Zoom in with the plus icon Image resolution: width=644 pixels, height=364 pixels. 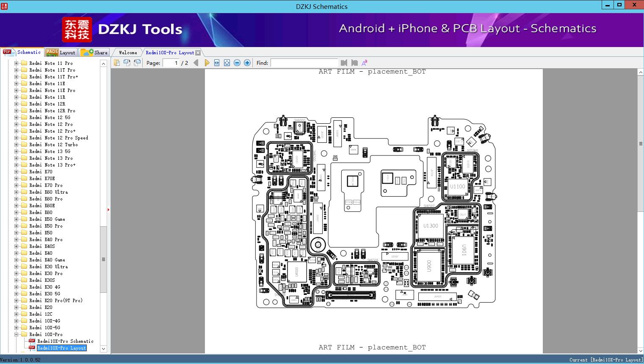coord(247,63)
